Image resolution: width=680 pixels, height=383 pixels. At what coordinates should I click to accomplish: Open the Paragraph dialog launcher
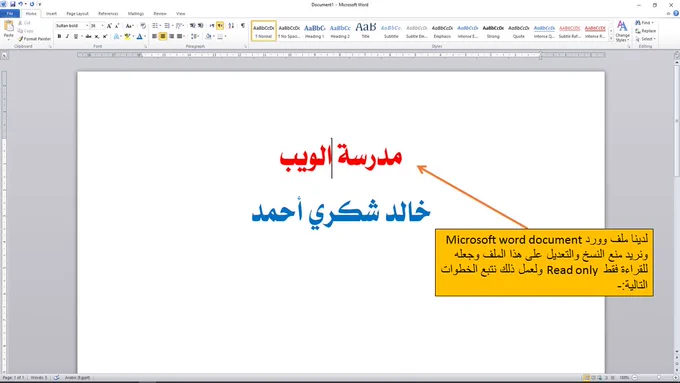pos(245,46)
